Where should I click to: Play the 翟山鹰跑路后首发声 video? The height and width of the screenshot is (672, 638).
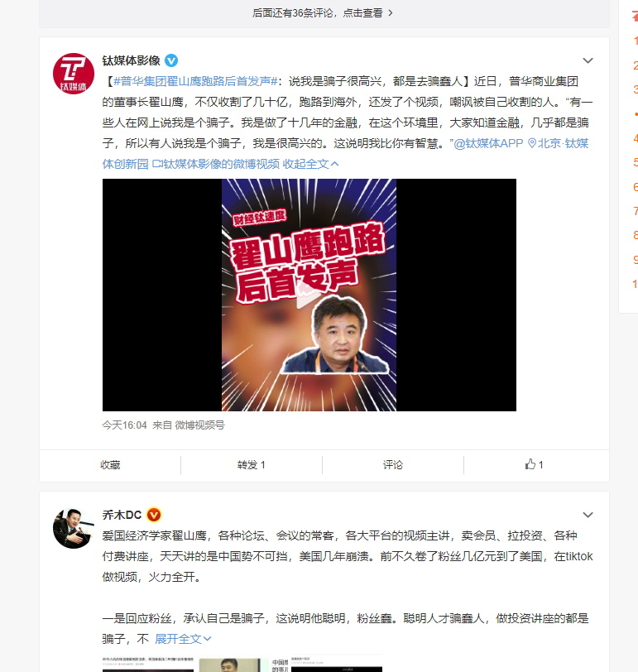pos(309,295)
